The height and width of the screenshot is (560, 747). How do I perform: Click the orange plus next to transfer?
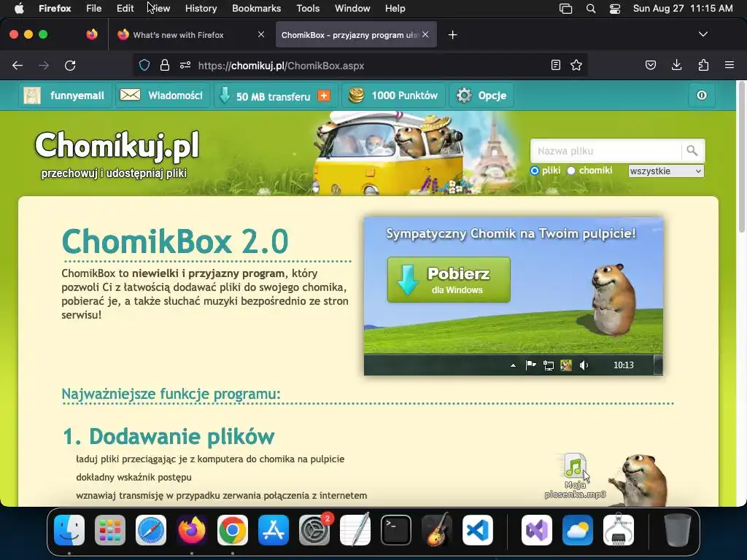coord(324,96)
